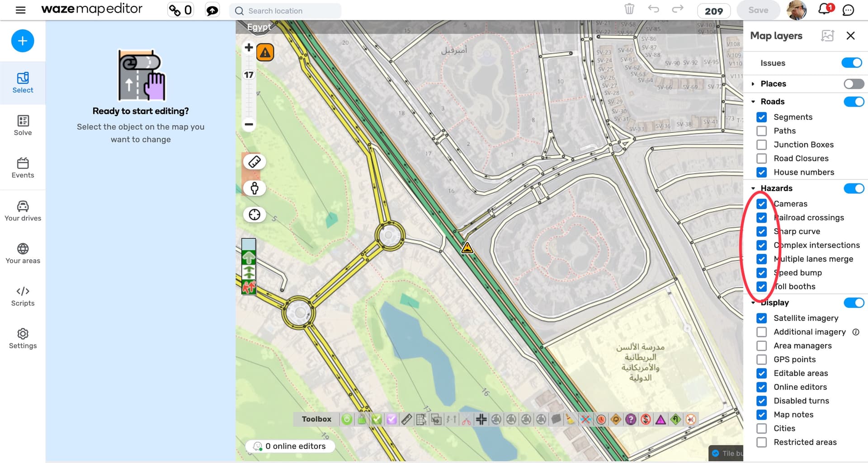Enable the Paths checkbox

point(762,131)
